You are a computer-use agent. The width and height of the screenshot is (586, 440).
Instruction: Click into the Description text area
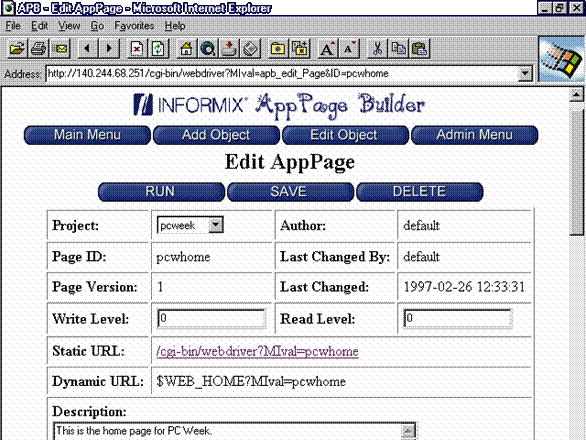pyautogui.click(x=228, y=431)
